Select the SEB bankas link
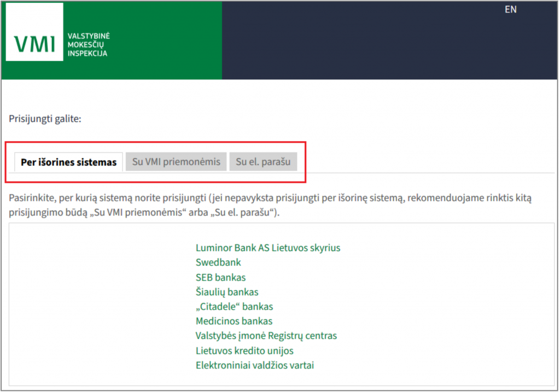The height and width of the screenshot is (392, 560). [x=220, y=277]
